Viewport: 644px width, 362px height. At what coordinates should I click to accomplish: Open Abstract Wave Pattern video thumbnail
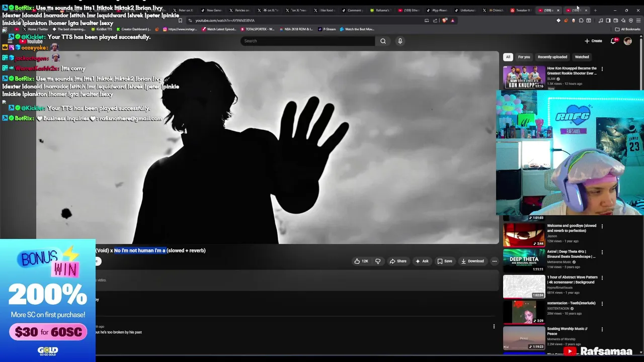[x=524, y=286]
